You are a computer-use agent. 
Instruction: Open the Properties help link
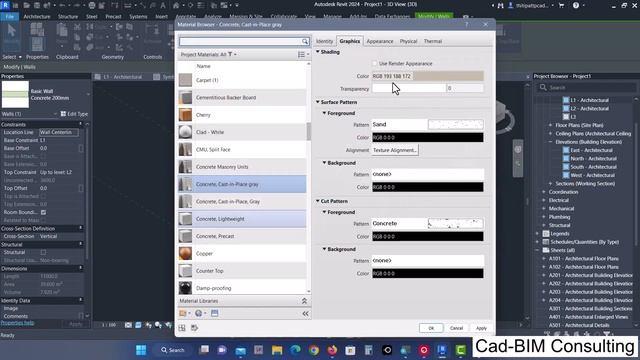(18, 323)
